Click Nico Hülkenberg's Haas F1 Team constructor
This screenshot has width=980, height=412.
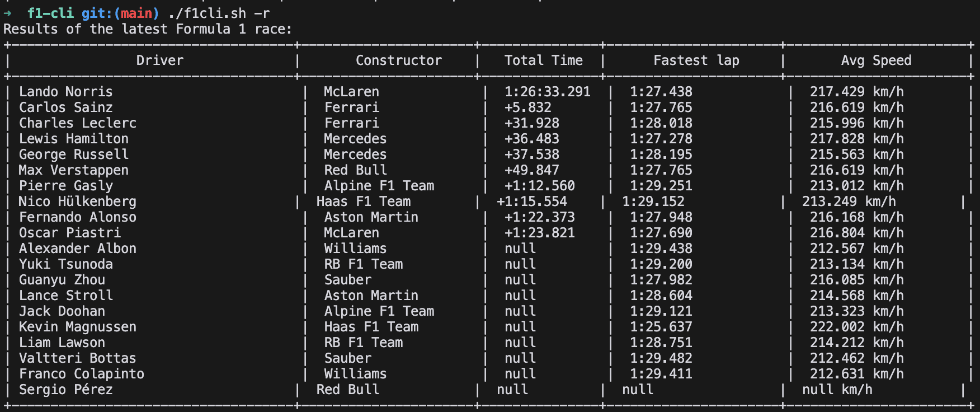[364, 202]
